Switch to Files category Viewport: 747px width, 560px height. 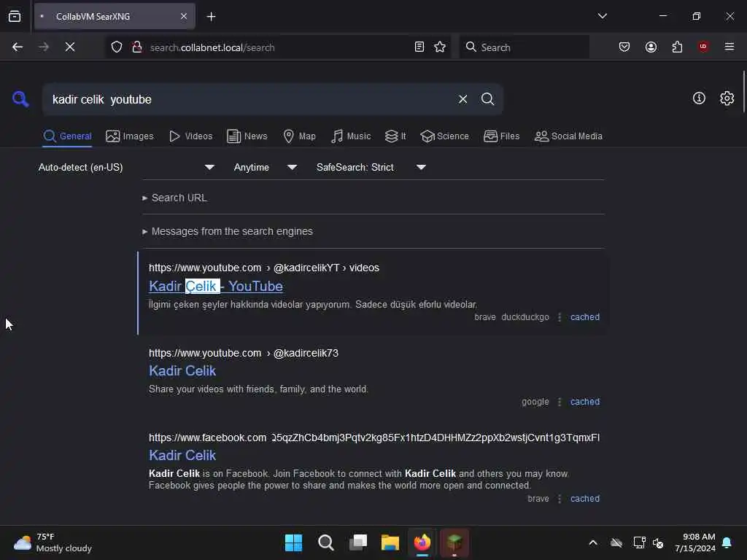point(502,136)
